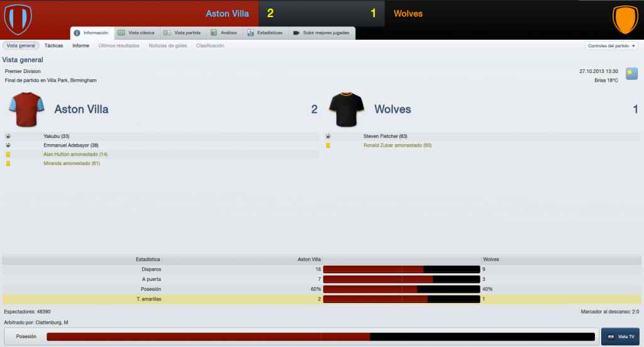Click Emmanuel Adebayor goal entry
This screenshot has height=347, width=644.
click(71, 145)
